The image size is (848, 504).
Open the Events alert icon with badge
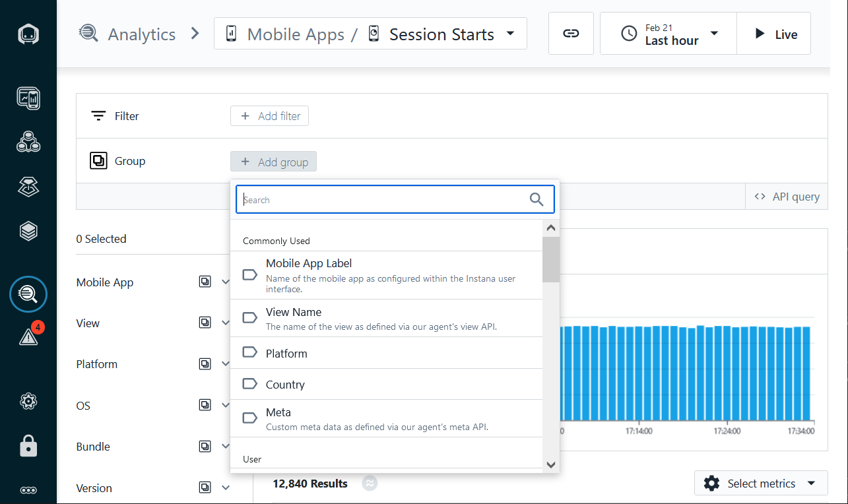click(x=30, y=334)
